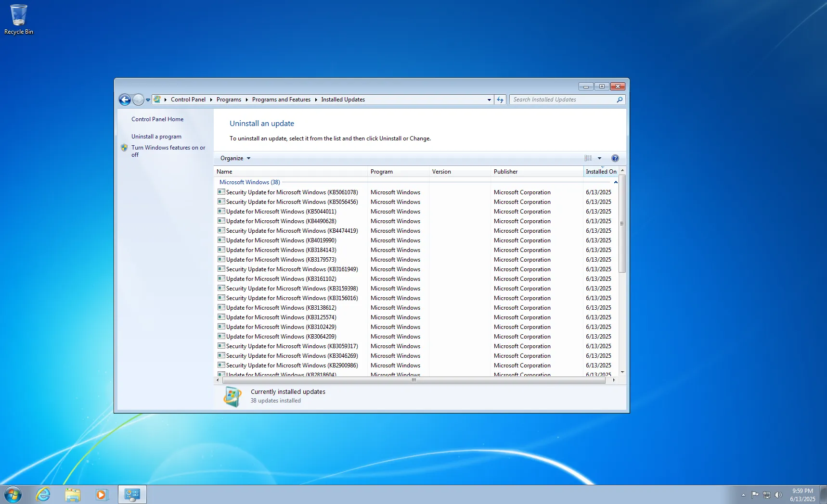Select Security Update KB2900986 row

(x=416, y=365)
